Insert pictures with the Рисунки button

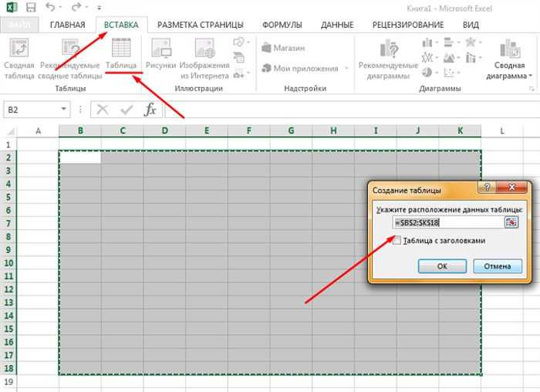(160, 53)
